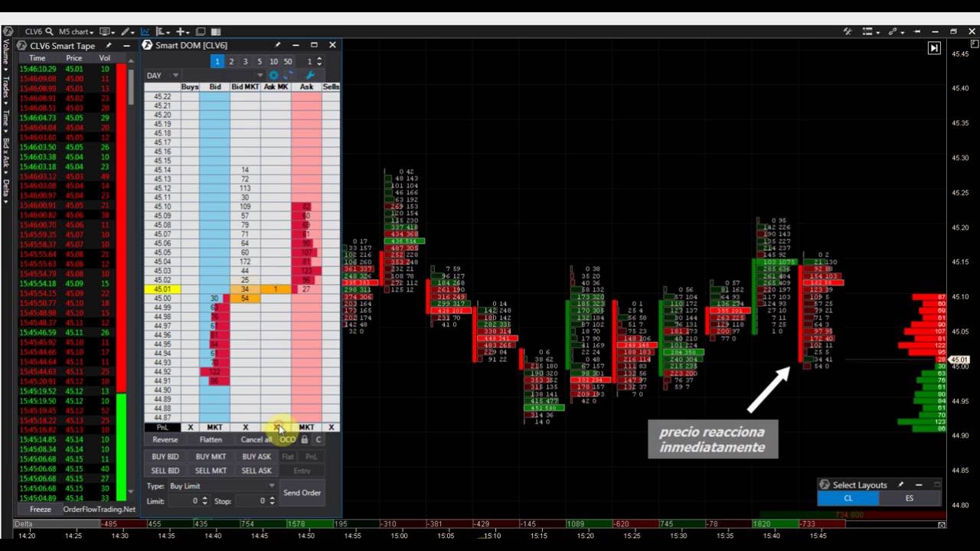Select quantity preset 10

(273, 61)
